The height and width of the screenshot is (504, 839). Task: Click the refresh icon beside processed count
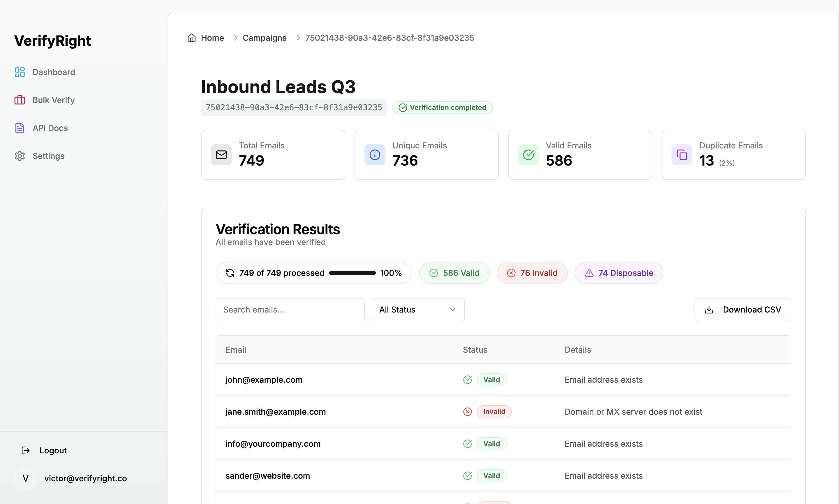(230, 273)
